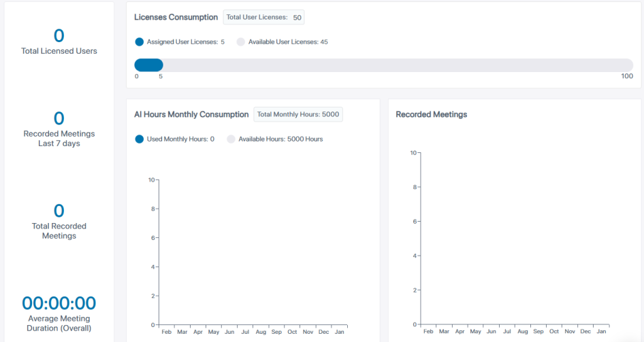Screen dimensions: 644x342
Task: Click the Recorded Meetings chart heading
Action: click(432, 115)
